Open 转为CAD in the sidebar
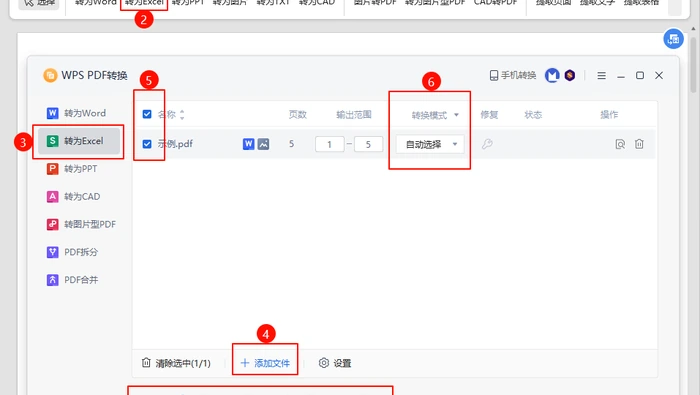The height and width of the screenshot is (395, 700). click(73, 196)
